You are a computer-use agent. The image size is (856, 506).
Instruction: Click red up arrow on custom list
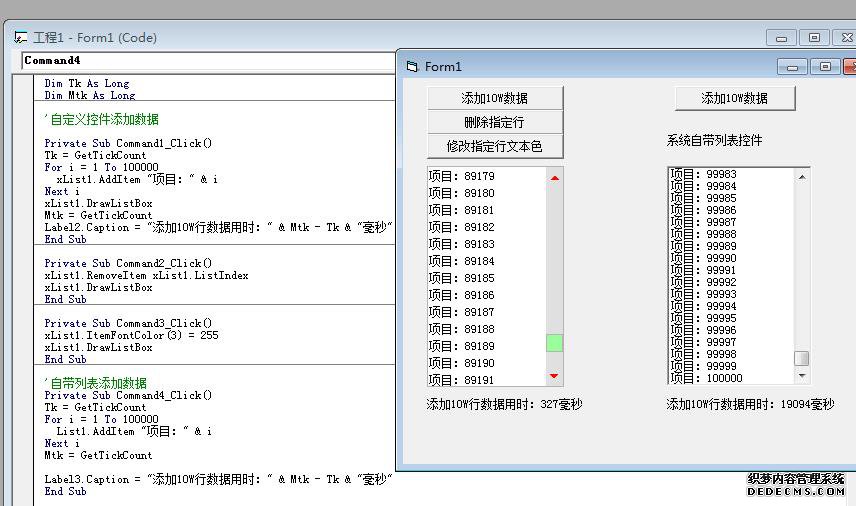tap(554, 178)
